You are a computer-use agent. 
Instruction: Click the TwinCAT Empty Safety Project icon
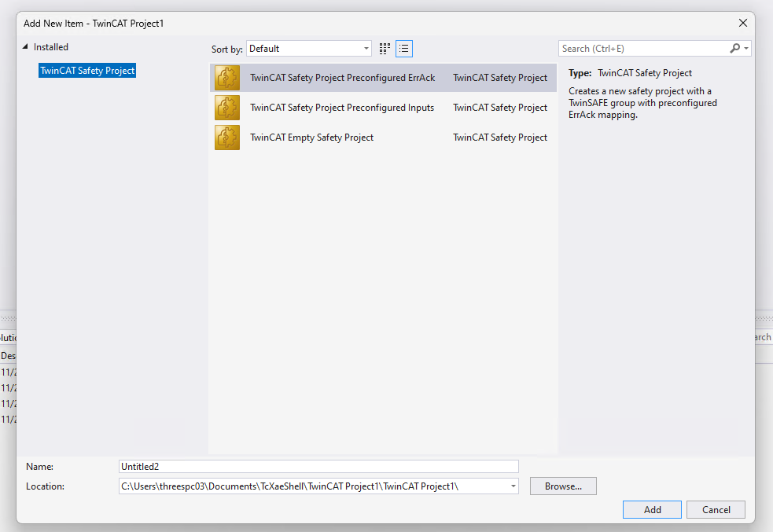coord(227,138)
